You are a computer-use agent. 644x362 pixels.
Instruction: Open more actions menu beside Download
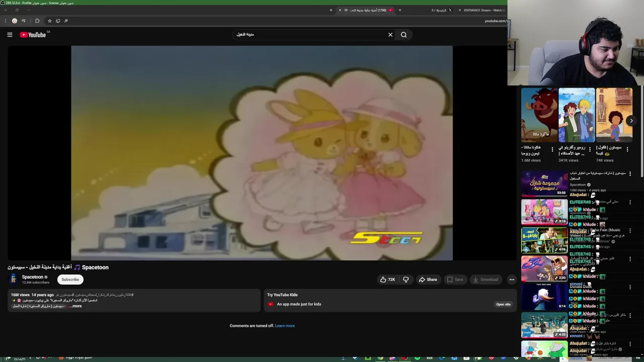[512, 280]
